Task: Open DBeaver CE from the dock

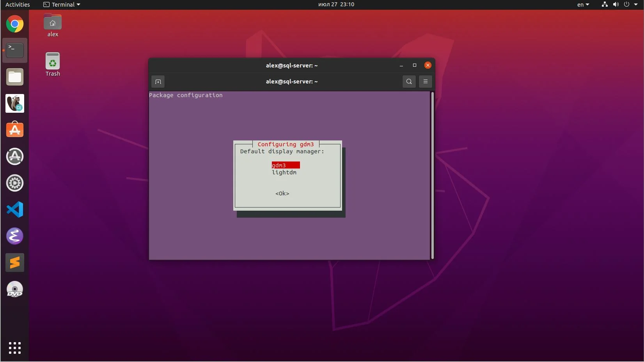Action: tap(15, 103)
